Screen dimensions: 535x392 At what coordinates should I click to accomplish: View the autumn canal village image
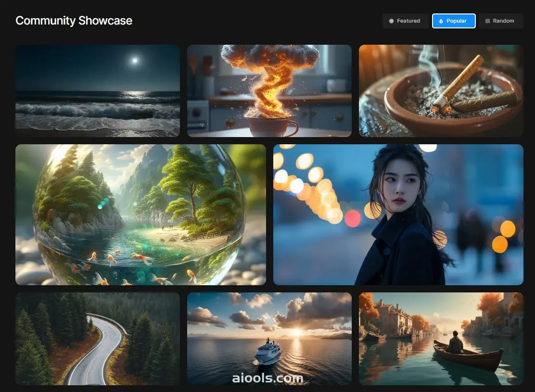441,339
